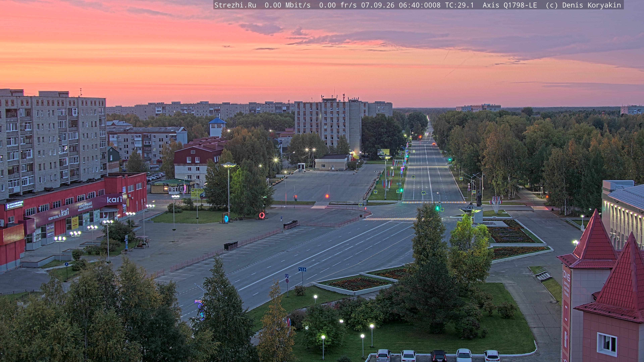
Task: Click the green traffic light at intersection
Action: coord(437,207)
